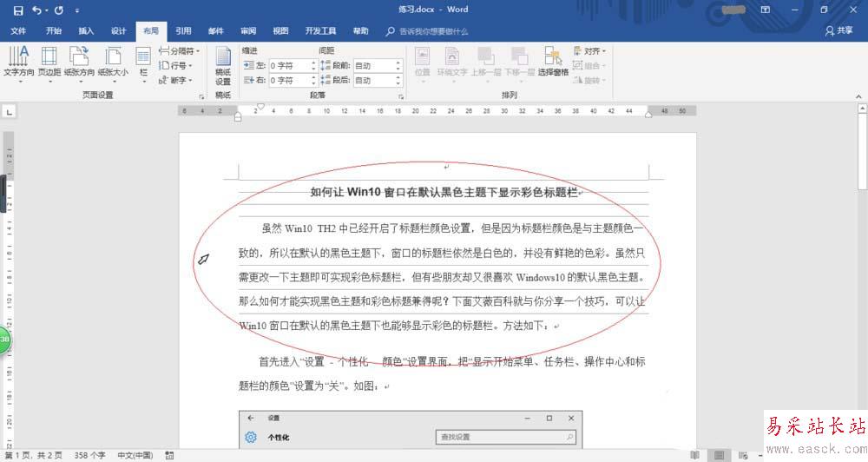Viewport: 868px width, 462px height.
Task: Open the 行号 line numbers dropdown
Action: pos(175,65)
